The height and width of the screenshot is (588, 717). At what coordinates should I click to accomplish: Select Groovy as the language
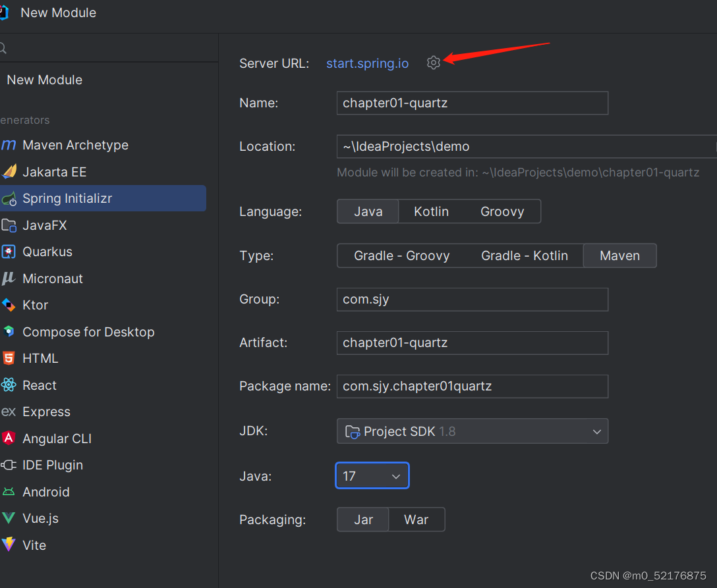click(x=502, y=211)
